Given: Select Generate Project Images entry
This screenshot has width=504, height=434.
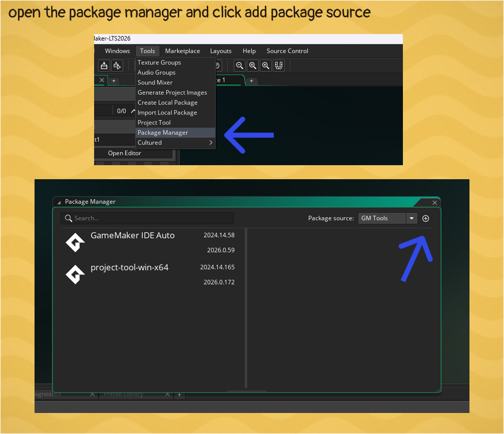Looking at the screenshot, I should coord(176,93).
